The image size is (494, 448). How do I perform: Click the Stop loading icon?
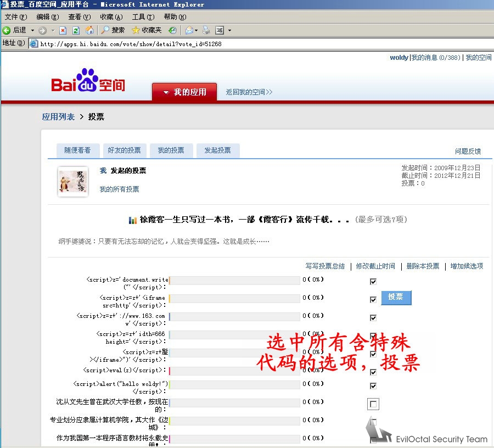click(x=63, y=30)
